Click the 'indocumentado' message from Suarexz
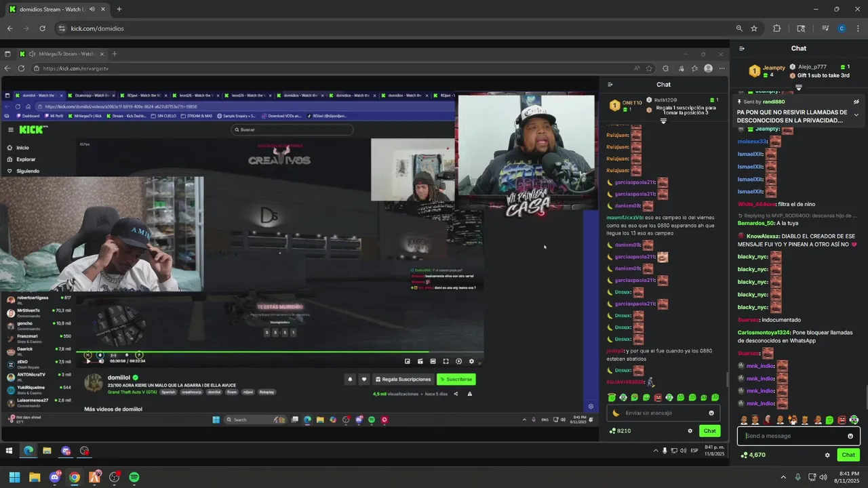This screenshot has height=488, width=868. coord(781,320)
